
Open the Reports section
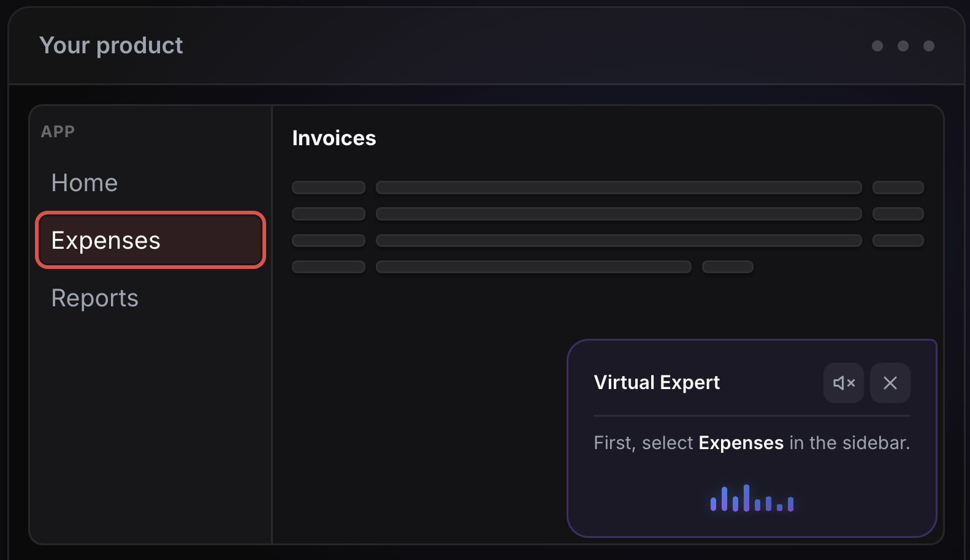coord(94,298)
